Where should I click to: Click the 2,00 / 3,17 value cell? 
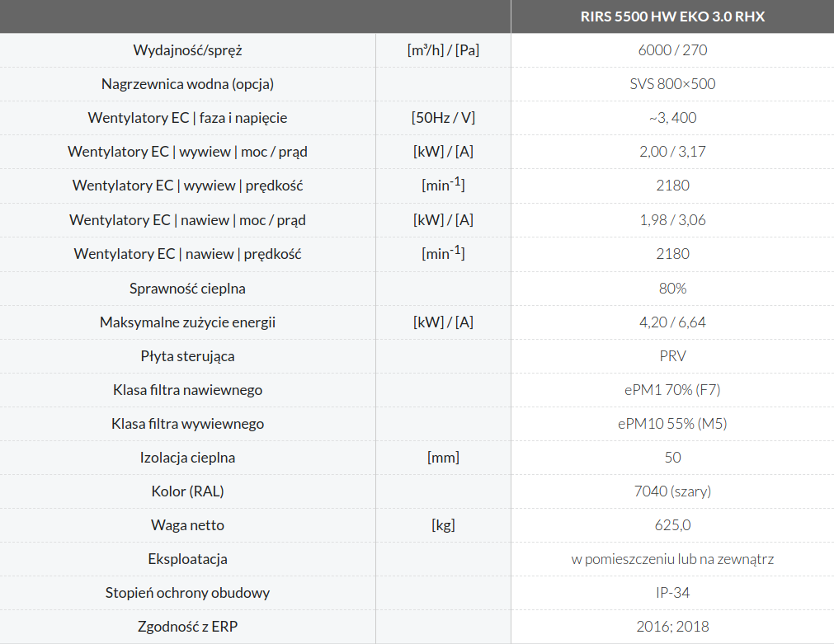[672, 152]
